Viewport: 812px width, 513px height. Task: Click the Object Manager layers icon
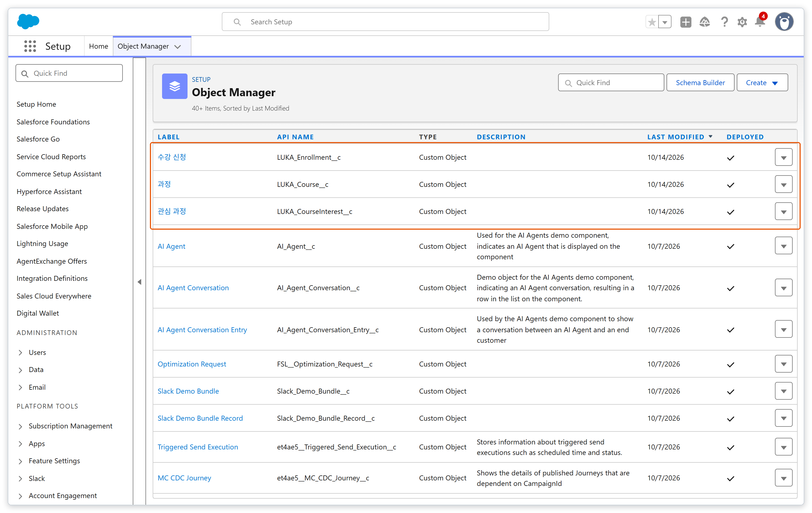tap(174, 86)
